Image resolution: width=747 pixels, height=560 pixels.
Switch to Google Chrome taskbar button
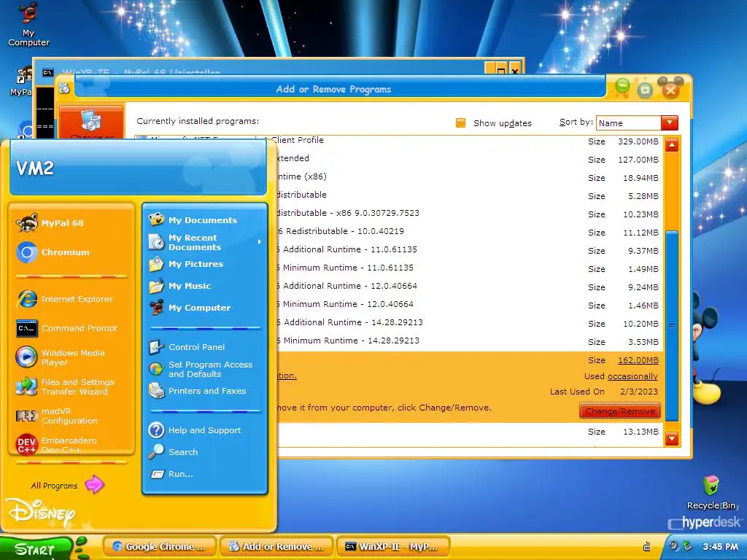pyautogui.click(x=160, y=547)
